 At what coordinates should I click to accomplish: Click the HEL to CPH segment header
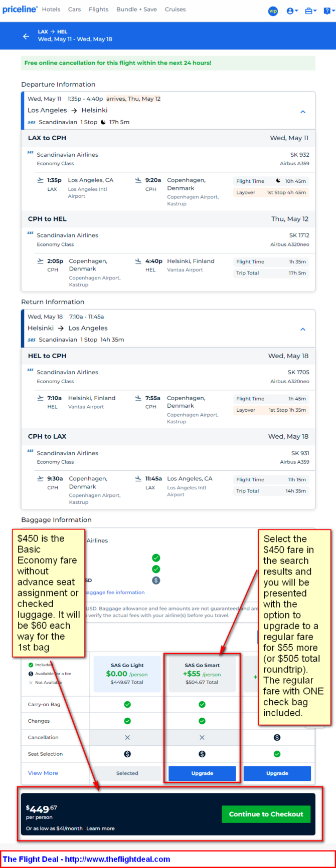coord(168,356)
